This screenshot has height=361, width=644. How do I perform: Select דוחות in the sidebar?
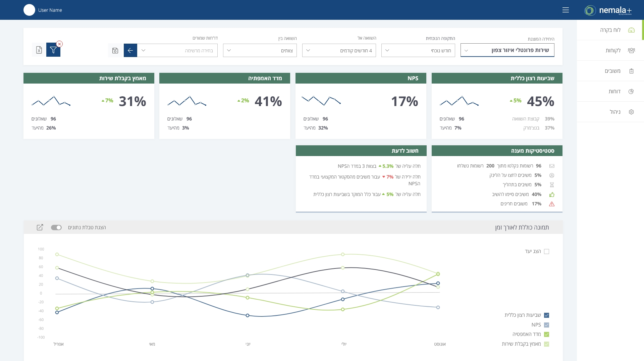click(610, 92)
